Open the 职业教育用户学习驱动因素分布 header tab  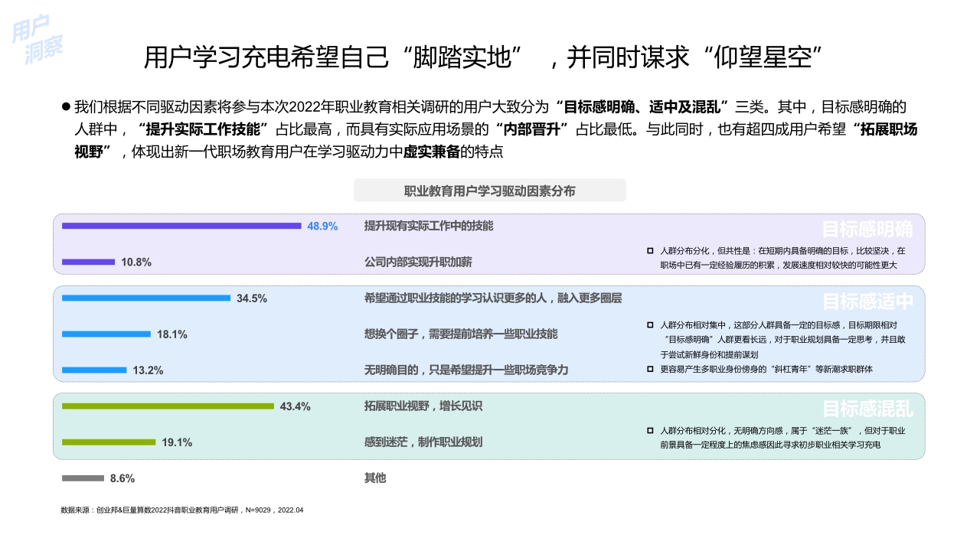point(490,190)
